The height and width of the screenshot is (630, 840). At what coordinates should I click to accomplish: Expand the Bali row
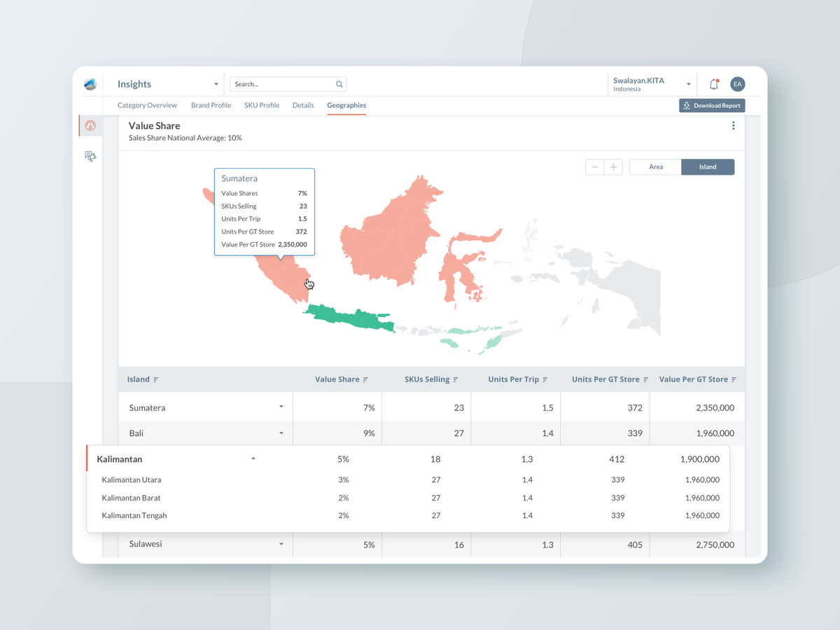coord(281,433)
